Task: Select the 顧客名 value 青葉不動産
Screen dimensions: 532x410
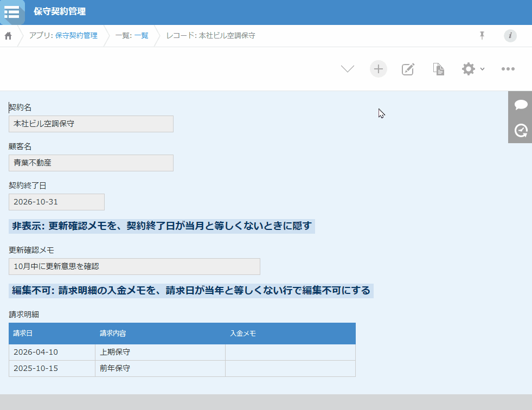Action: 91,163
